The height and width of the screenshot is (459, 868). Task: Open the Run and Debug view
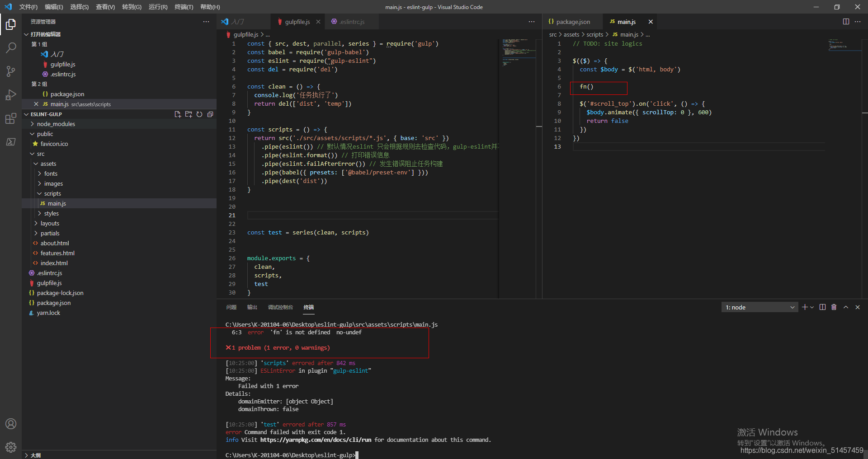[11, 95]
